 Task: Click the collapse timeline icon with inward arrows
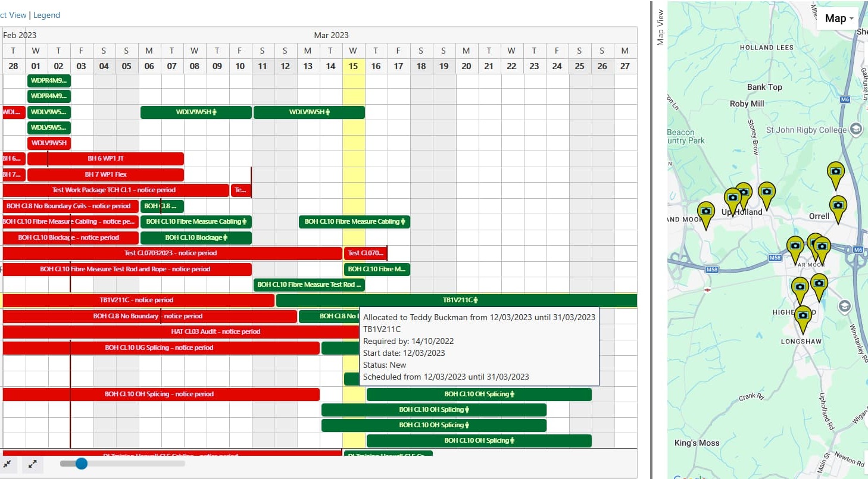click(x=8, y=464)
